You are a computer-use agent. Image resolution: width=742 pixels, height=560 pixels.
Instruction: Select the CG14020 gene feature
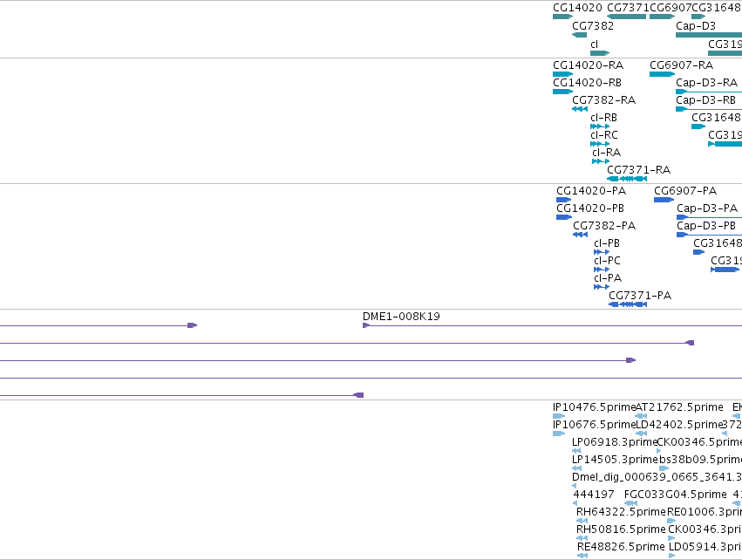click(x=562, y=17)
